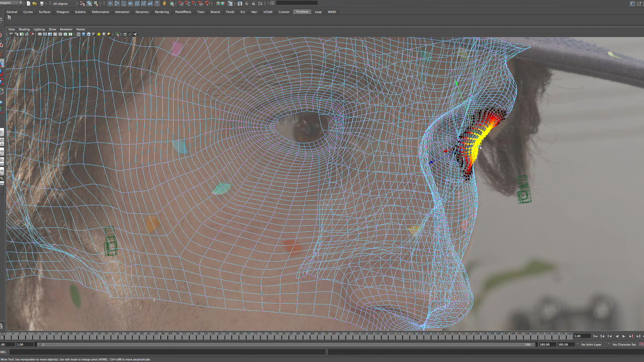Click the play backwards button
This screenshot has height=362, width=644.
(617, 336)
